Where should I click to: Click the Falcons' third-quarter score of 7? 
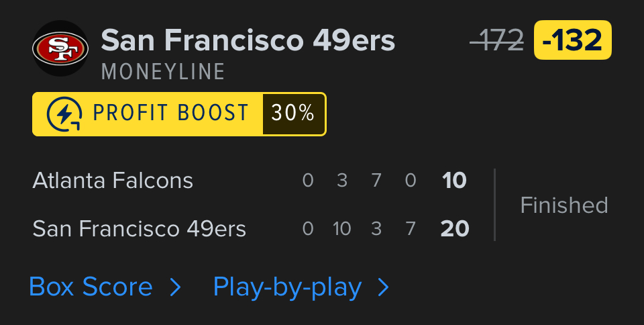(x=376, y=181)
